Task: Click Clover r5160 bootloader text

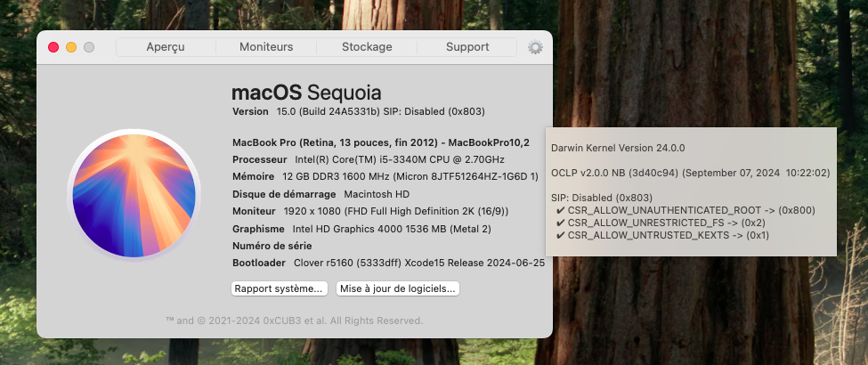Action: pyautogui.click(x=419, y=263)
